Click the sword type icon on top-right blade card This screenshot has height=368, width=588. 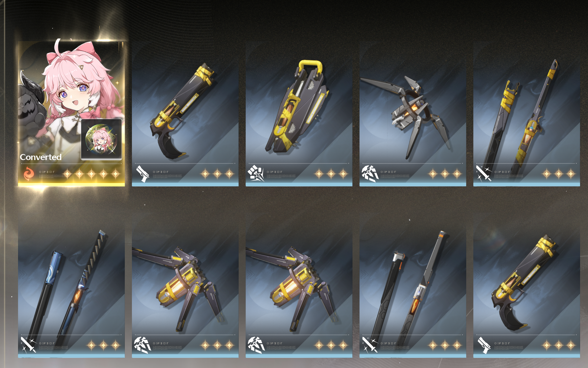484,173
